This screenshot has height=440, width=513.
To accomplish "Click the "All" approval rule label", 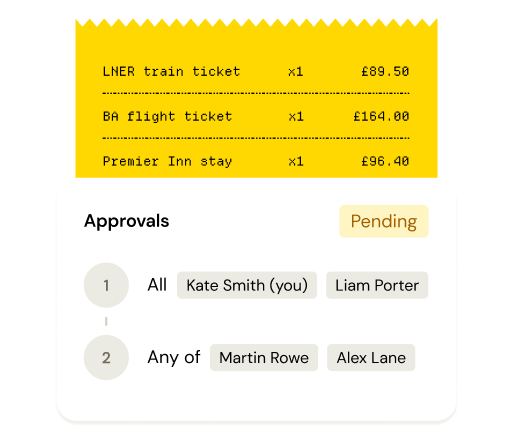I will click(157, 285).
